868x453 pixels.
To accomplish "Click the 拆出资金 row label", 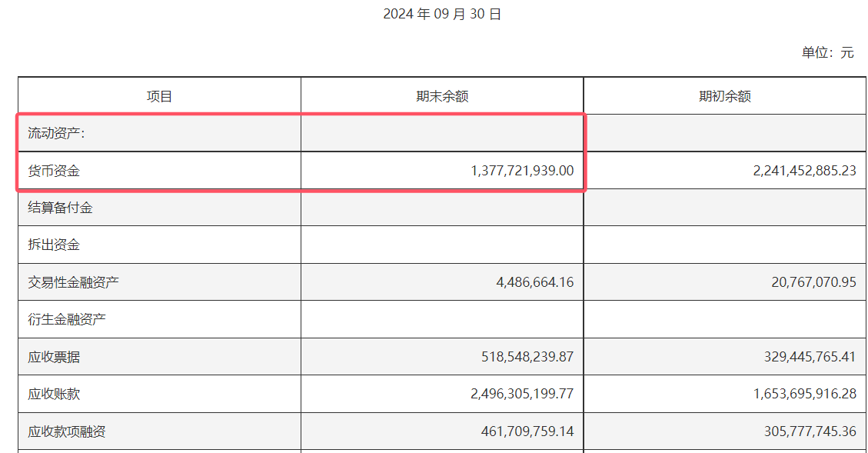I will [54, 245].
